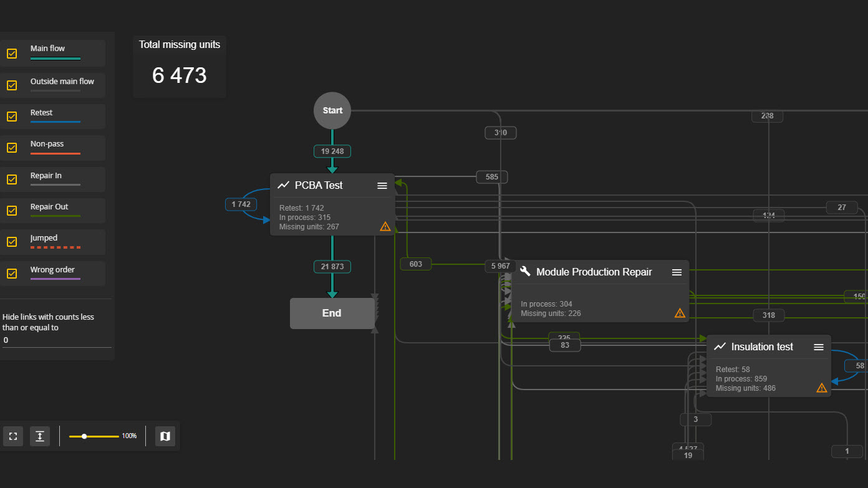
Task: Click the 19 248 main flow link label
Action: (x=332, y=151)
